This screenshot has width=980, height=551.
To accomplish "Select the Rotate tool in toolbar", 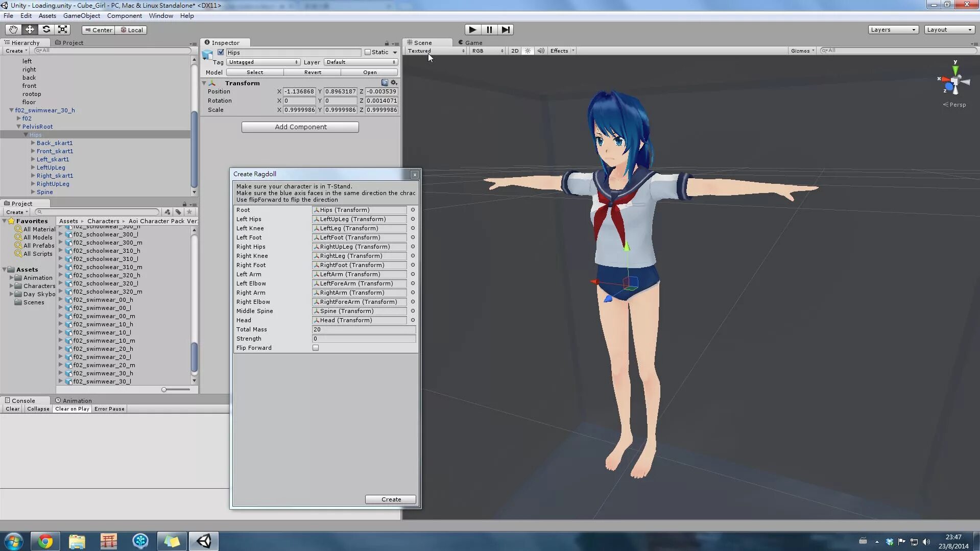I will coord(46,30).
